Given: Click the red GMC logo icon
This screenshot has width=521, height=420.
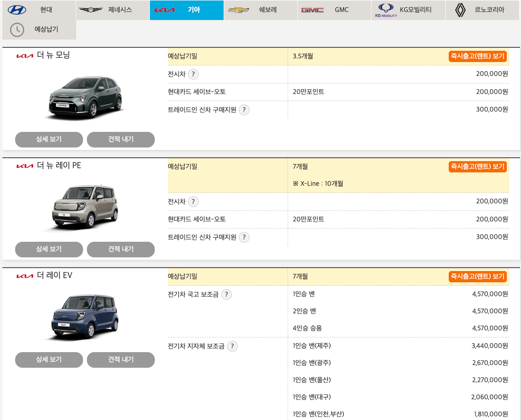Looking at the screenshot, I should 313,10.
